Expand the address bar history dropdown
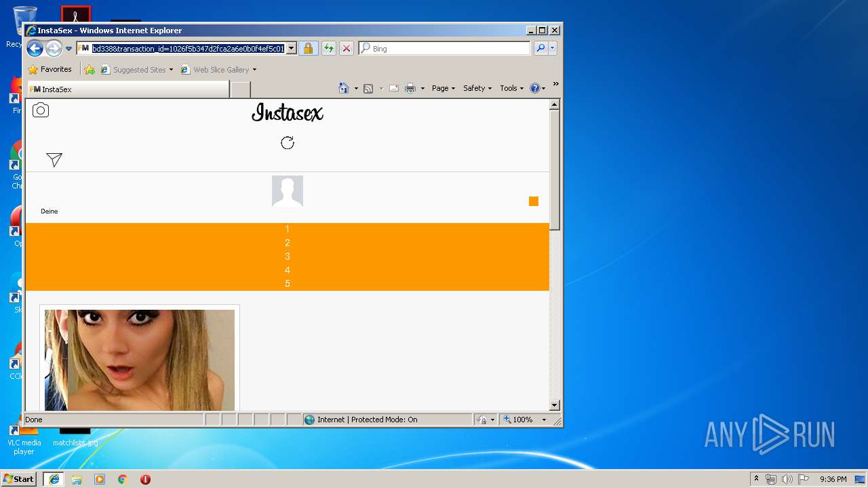 coord(292,48)
